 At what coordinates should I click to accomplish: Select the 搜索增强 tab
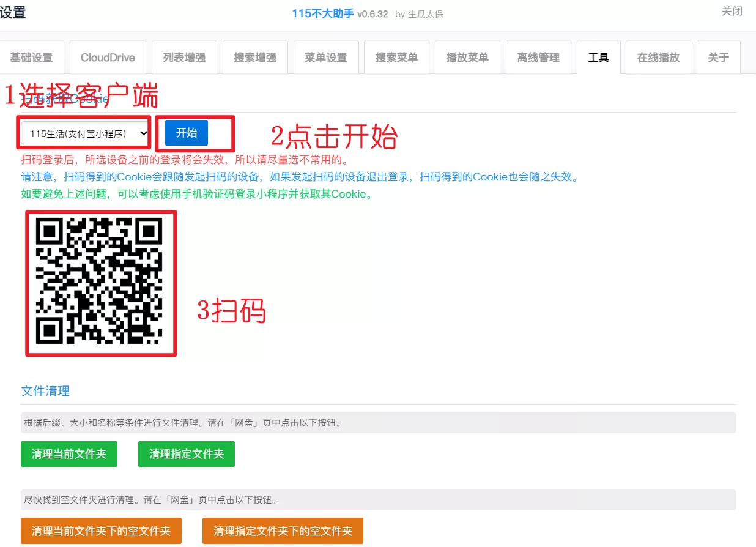click(255, 58)
